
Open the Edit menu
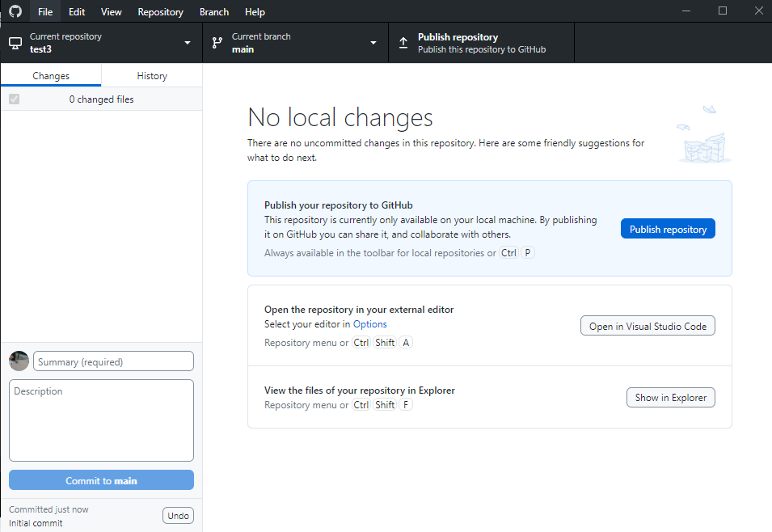[77, 12]
